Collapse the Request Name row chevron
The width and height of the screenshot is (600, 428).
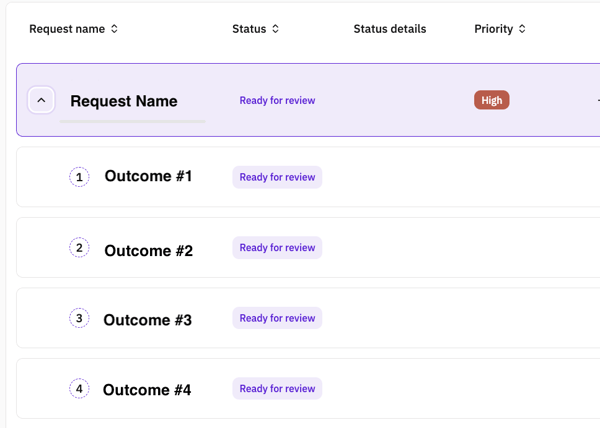pos(41,100)
